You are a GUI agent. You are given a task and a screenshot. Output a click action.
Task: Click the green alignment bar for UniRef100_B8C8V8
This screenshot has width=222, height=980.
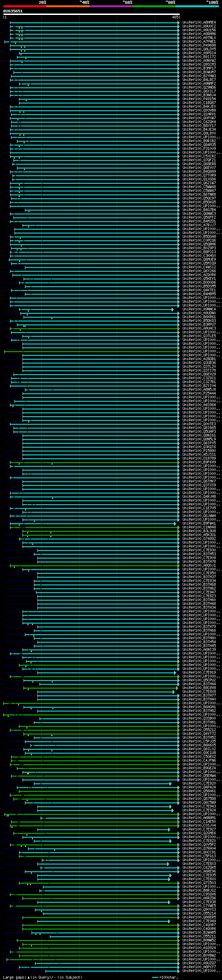(101, 688)
